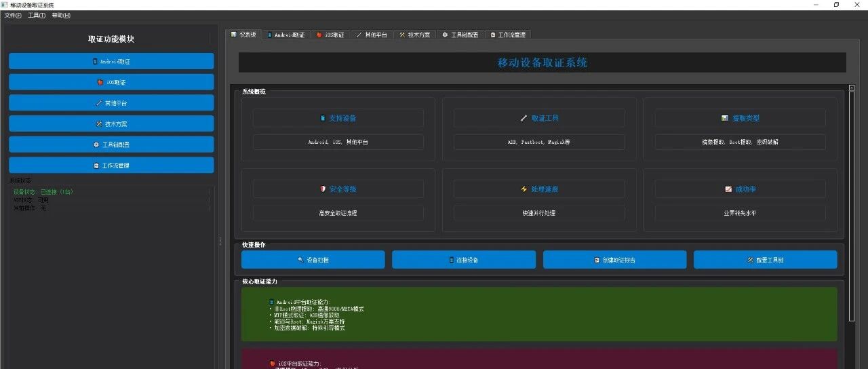The height and width of the screenshot is (369, 868).
Task: Click the iOS取证 button in the sidebar
Action: [x=111, y=82]
